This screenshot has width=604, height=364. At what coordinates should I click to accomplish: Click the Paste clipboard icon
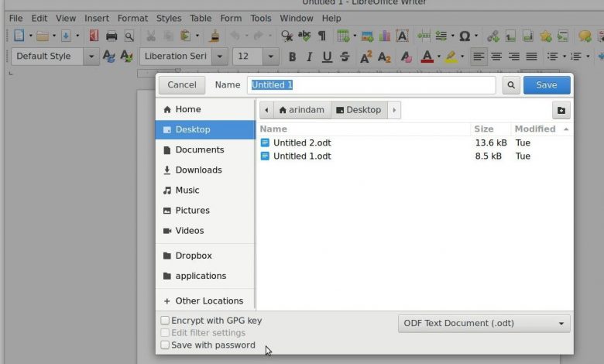(185, 36)
